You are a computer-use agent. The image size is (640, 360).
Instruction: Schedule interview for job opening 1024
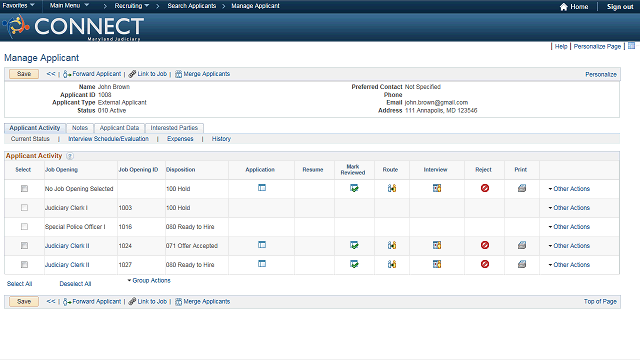click(x=437, y=245)
